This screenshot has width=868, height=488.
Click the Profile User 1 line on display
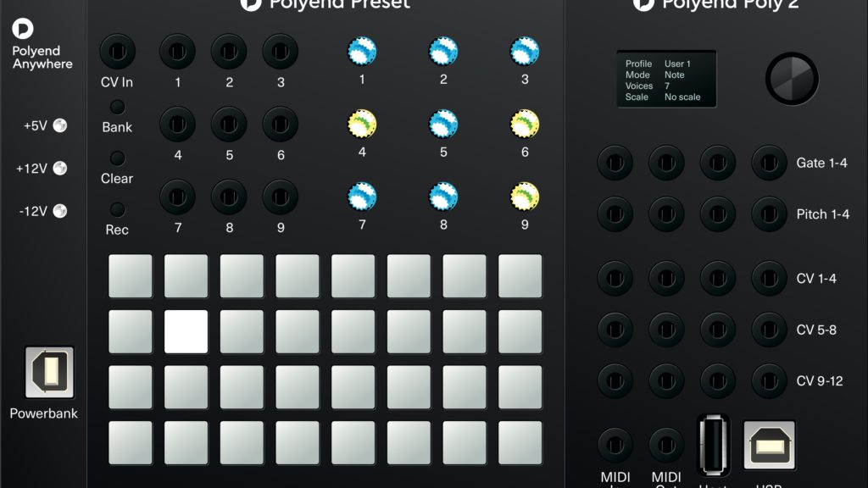658,64
